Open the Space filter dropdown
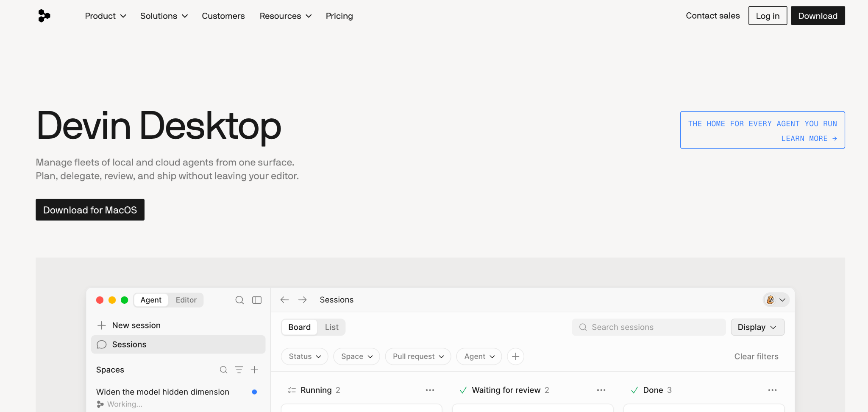 click(x=357, y=356)
